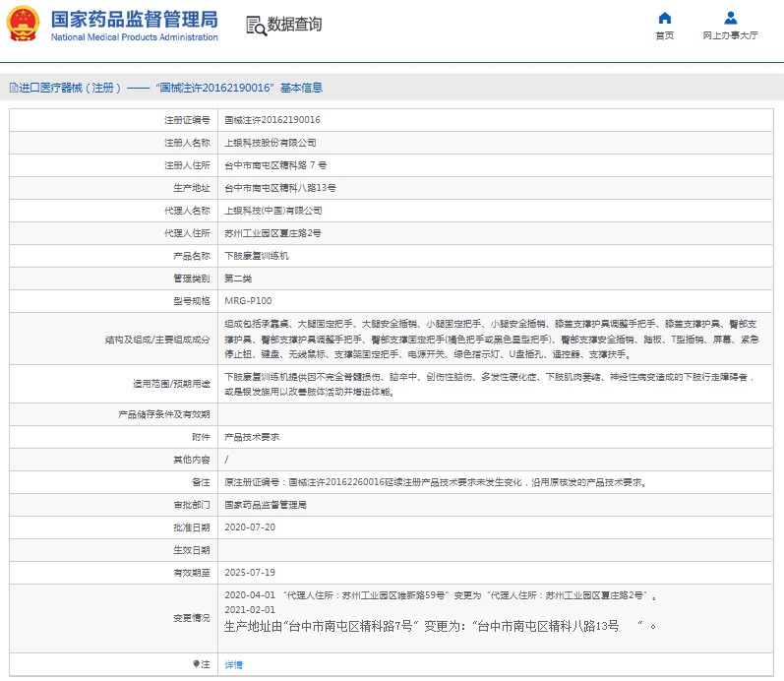Click National Medical Products Administration text

click(x=135, y=37)
